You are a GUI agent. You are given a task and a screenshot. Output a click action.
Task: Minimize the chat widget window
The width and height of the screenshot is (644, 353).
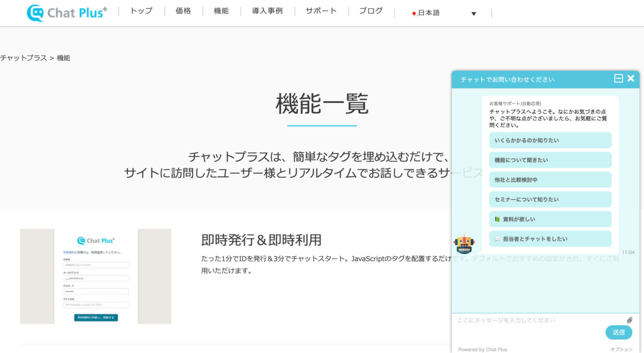(618, 79)
